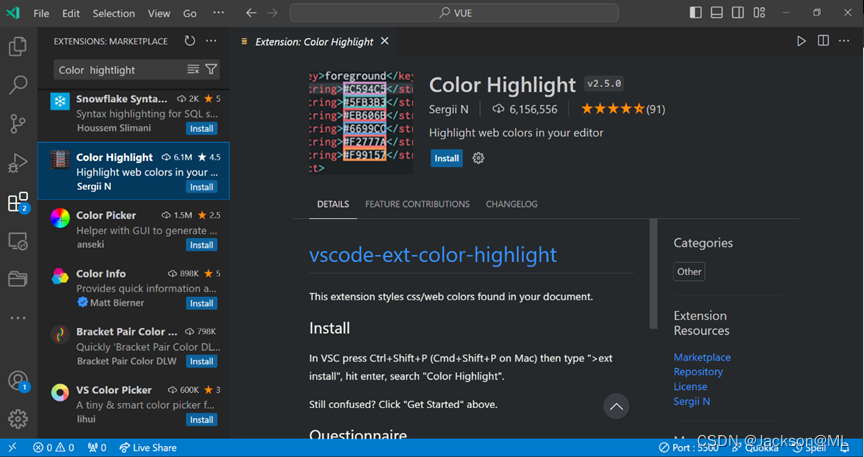Open the remote window status icon
The height and width of the screenshot is (457, 864).
point(12,448)
